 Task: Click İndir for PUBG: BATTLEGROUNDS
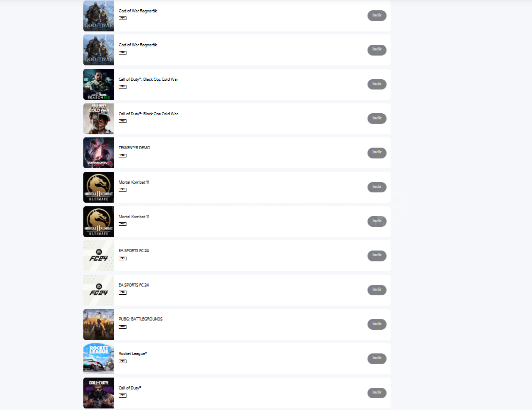(377, 324)
